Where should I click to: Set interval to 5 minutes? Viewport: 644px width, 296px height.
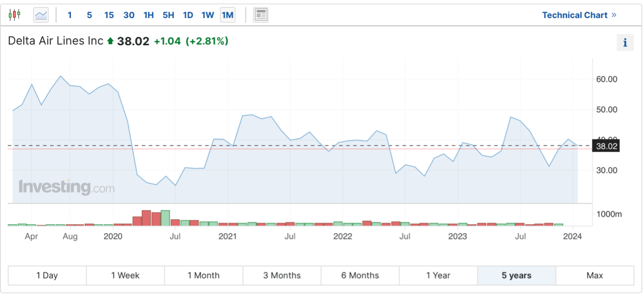[89, 15]
